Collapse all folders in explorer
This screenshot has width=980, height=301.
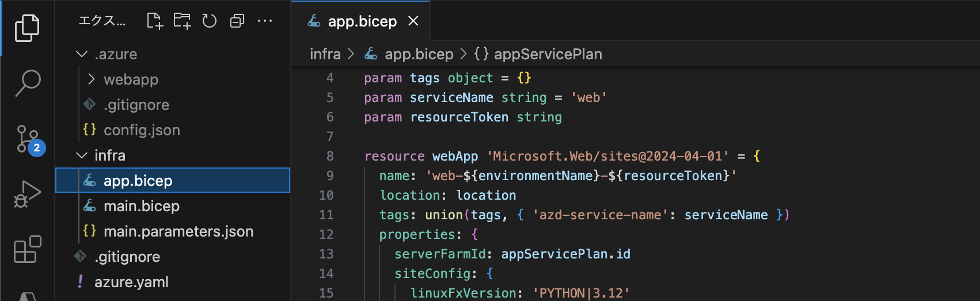click(x=237, y=21)
